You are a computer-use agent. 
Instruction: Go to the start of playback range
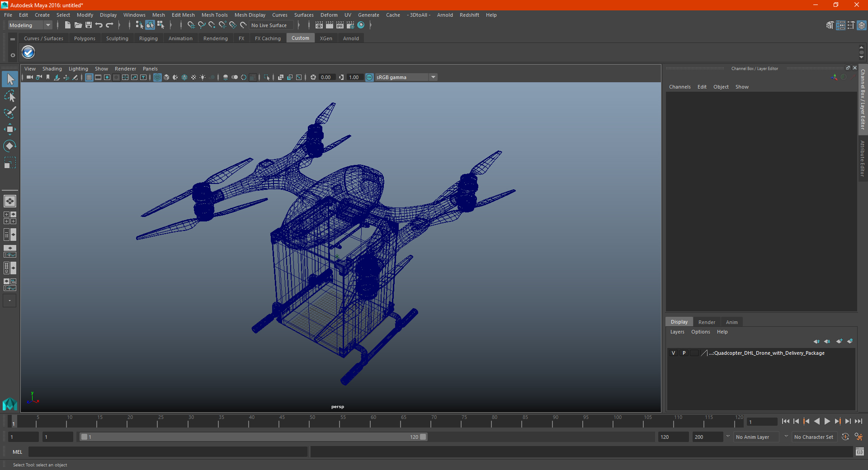click(785, 421)
